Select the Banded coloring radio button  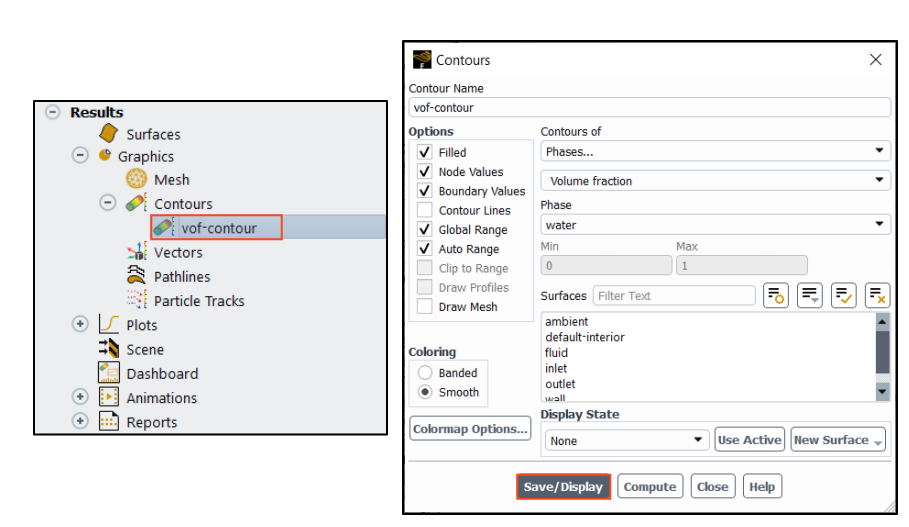tap(425, 373)
